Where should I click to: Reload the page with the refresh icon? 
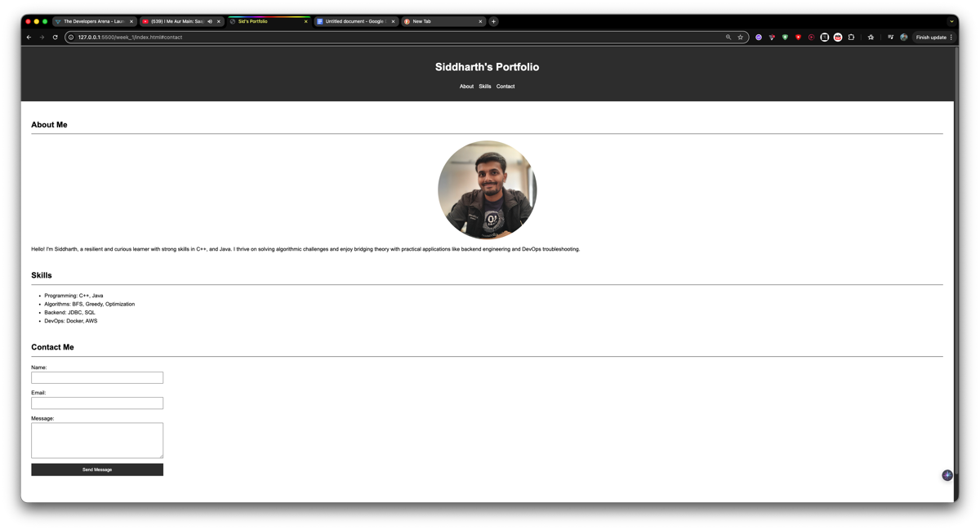[x=55, y=37]
